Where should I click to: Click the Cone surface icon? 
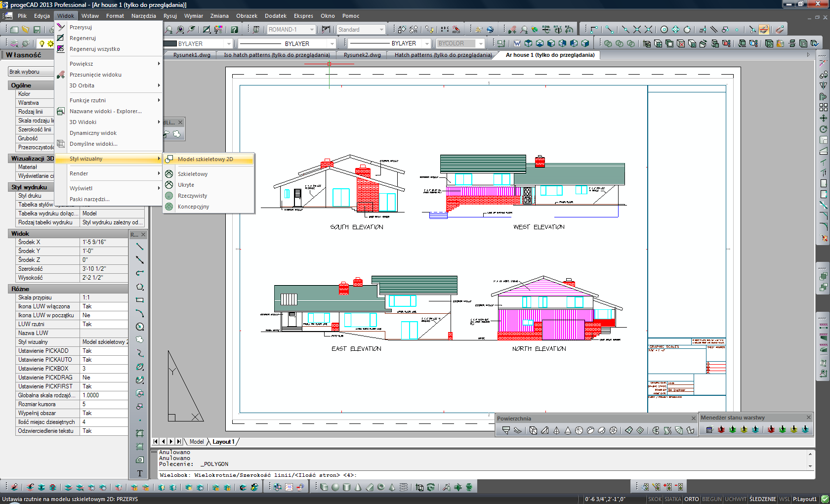click(568, 430)
